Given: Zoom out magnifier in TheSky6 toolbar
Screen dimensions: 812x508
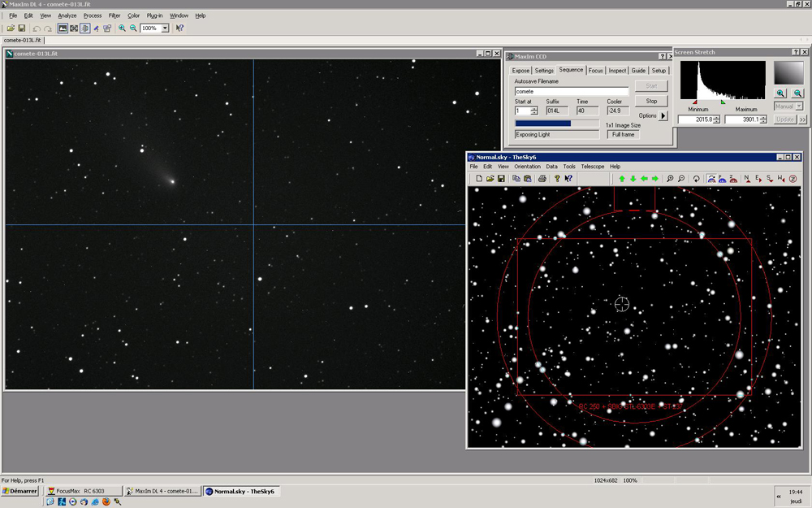Looking at the screenshot, I should (x=681, y=178).
